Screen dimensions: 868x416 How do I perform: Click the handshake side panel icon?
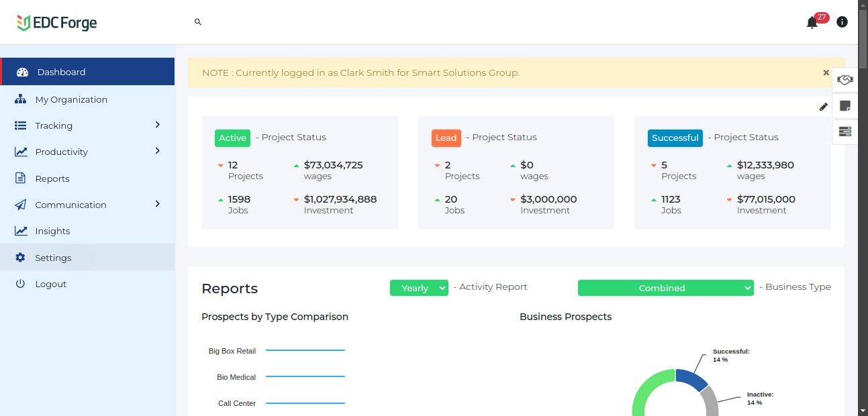[x=845, y=80]
